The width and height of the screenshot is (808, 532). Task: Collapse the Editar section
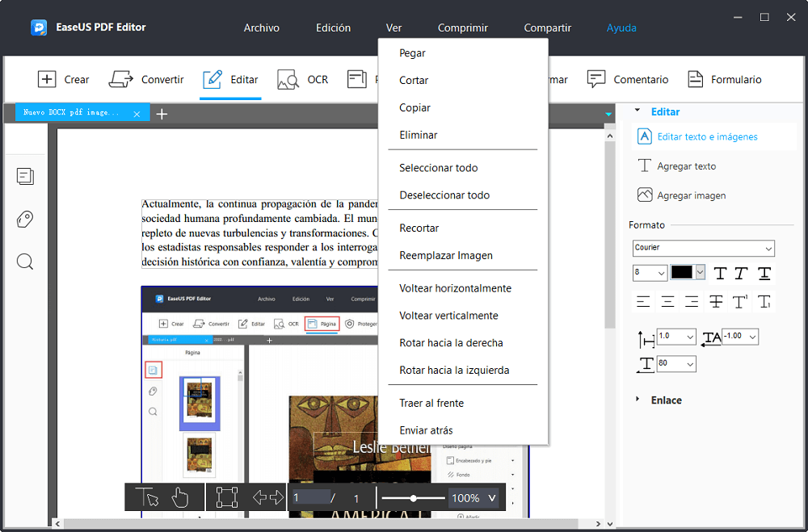(x=638, y=111)
